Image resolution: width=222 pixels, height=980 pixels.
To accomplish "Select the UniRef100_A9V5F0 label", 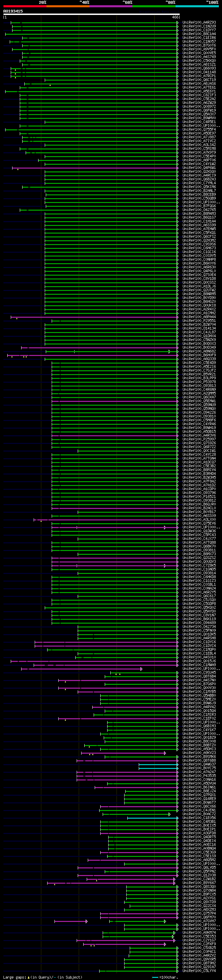I will [x=199, y=49].
